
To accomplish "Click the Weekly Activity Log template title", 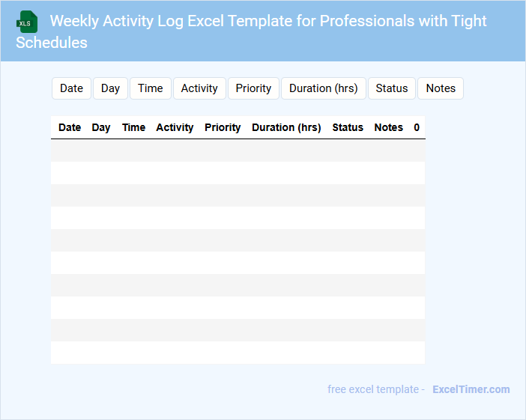I will point(252,31).
